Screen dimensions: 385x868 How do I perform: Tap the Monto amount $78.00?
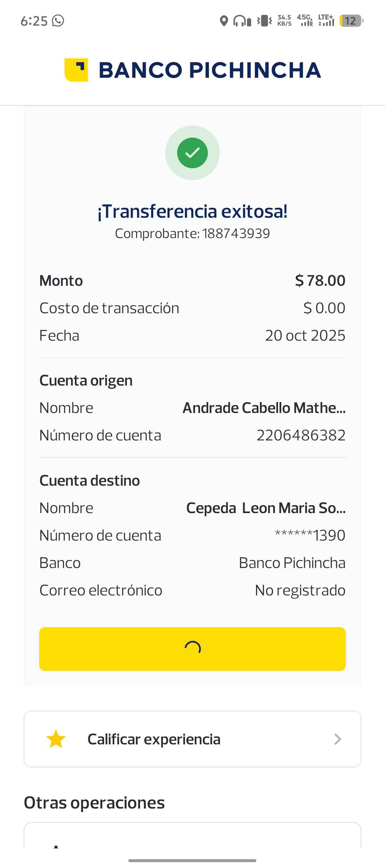(x=320, y=281)
